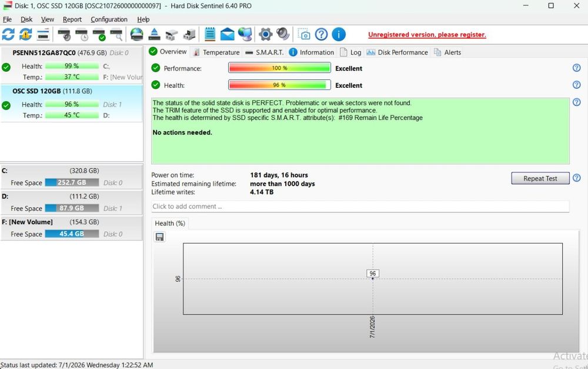
Task: Click the 'No actions needed.' text
Action: (x=182, y=132)
